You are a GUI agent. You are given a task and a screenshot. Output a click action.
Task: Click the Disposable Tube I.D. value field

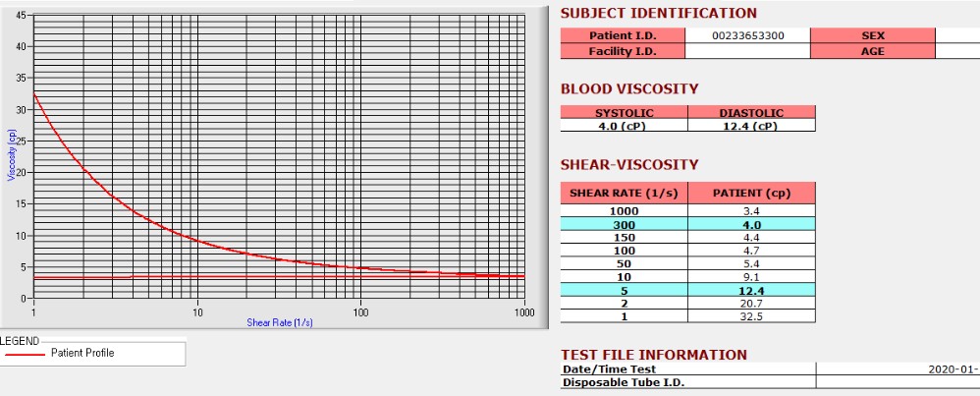click(x=898, y=382)
